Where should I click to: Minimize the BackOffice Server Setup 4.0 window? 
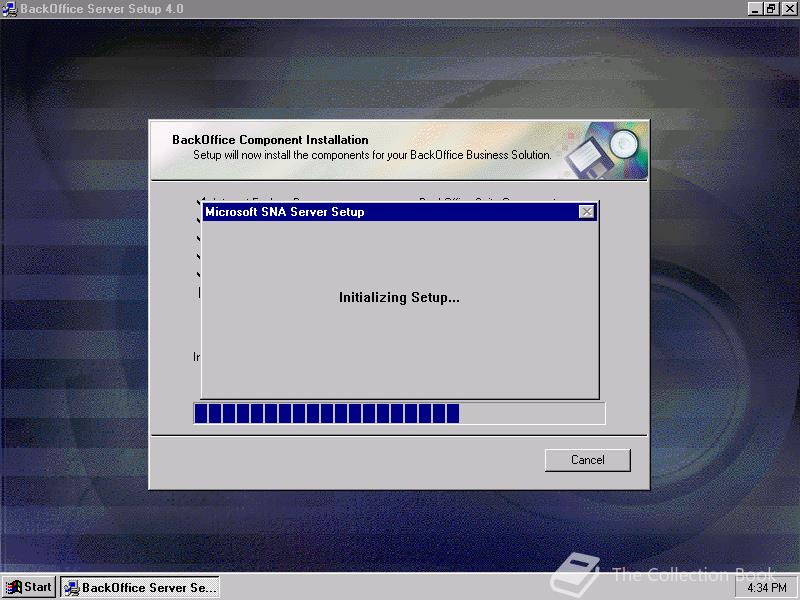click(755, 9)
